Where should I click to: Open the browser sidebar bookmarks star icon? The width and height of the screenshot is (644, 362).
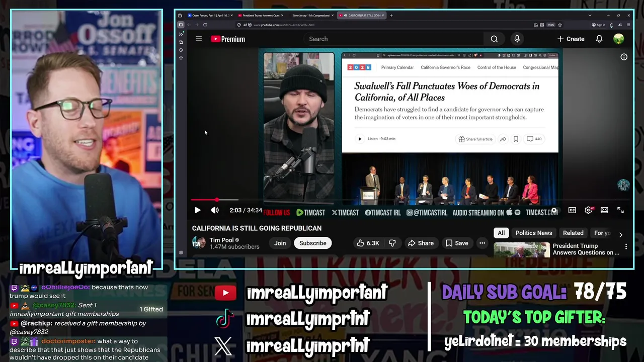181,58
